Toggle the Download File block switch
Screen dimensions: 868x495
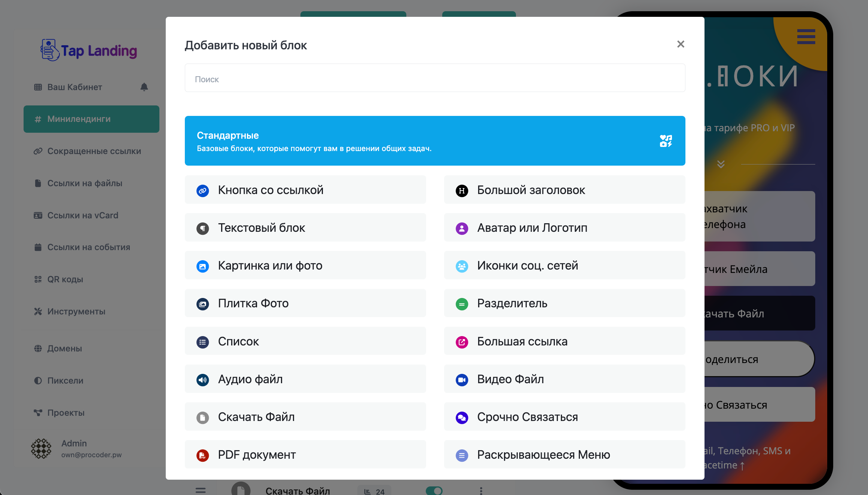coord(434,491)
